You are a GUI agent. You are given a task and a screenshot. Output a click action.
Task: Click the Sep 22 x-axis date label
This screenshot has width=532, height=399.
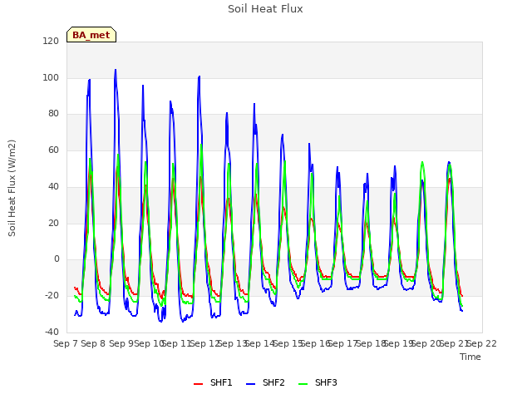[x=482, y=343]
